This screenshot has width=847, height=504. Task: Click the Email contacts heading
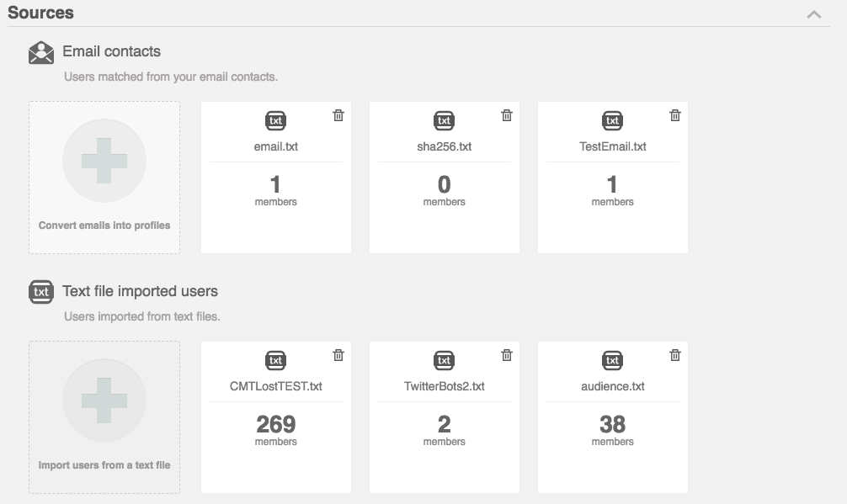(111, 51)
